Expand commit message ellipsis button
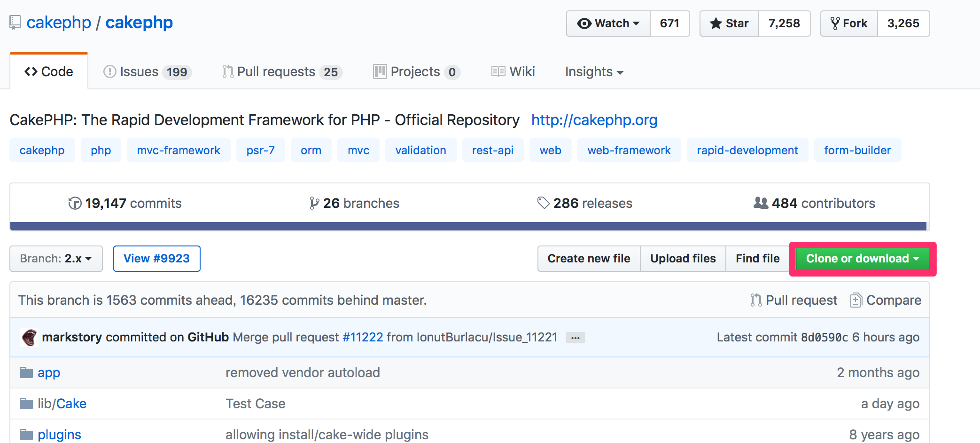The height and width of the screenshot is (443, 980). pyautogui.click(x=575, y=338)
